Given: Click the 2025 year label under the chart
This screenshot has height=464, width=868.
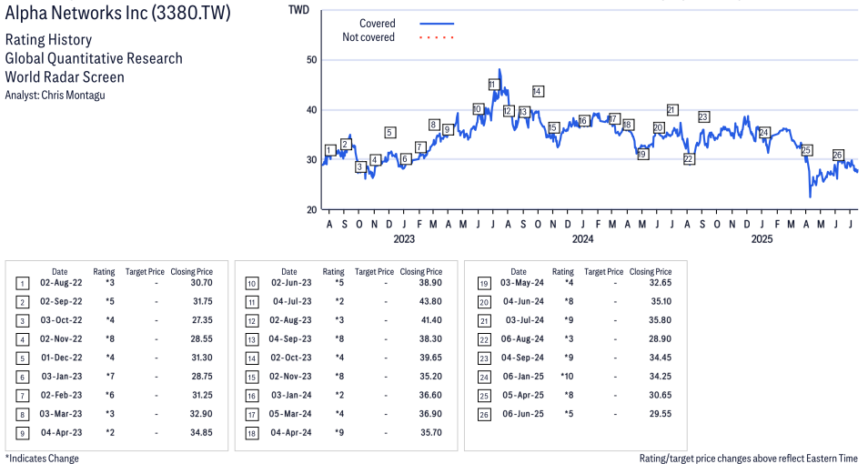Looking at the screenshot, I should 762,239.
